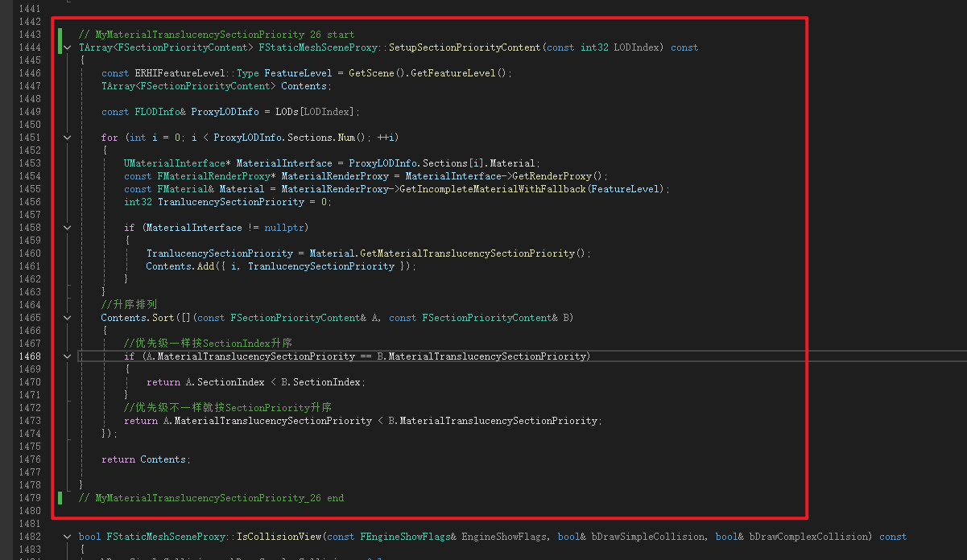Image resolution: width=967 pixels, height=560 pixels.
Task: Click the 'MyMaterialTranslucencySectionPriority 26 start' comment
Action: point(217,35)
